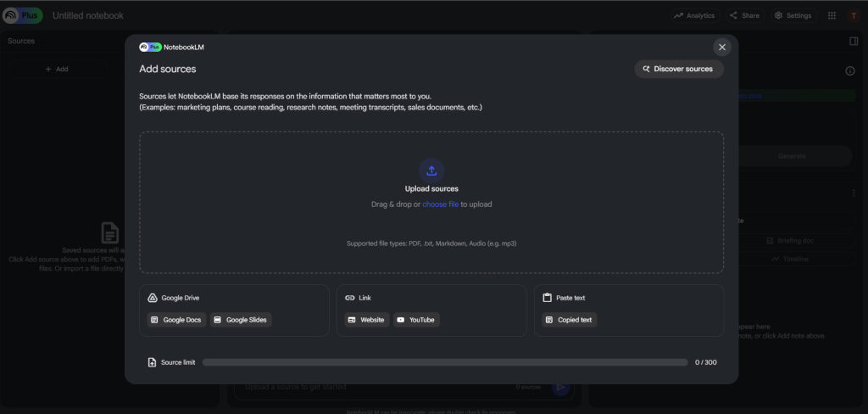The image size is (868, 414).
Task: Click the Generate button
Action: (792, 156)
